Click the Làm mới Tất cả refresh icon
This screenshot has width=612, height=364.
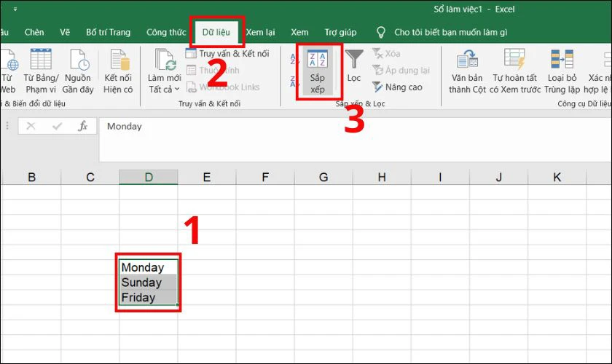pyautogui.click(x=165, y=59)
